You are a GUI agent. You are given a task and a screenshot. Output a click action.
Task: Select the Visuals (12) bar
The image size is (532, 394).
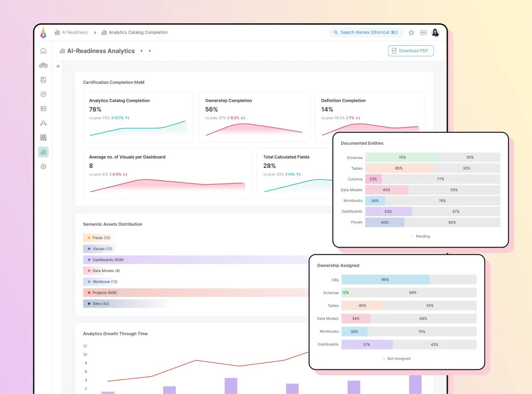tap(99, 249)
